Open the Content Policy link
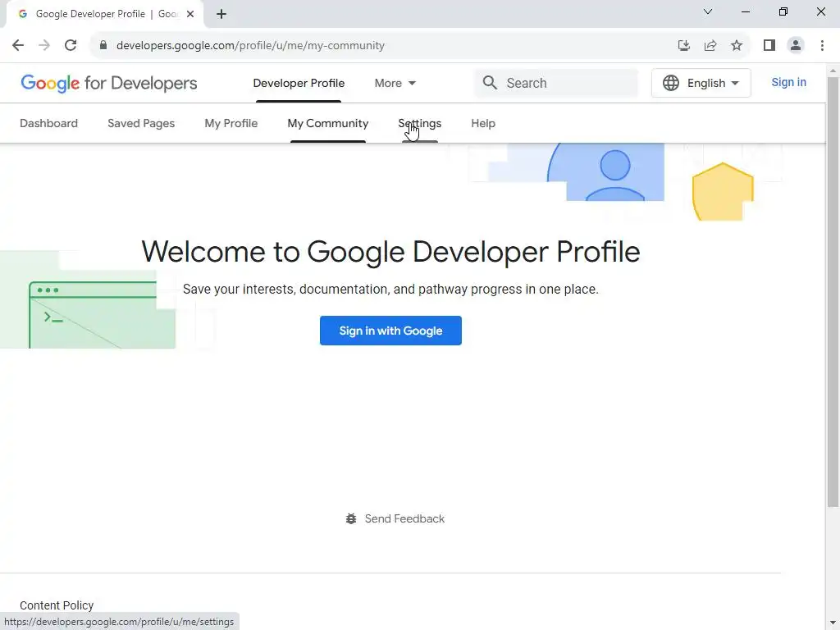 coord(57,605)
